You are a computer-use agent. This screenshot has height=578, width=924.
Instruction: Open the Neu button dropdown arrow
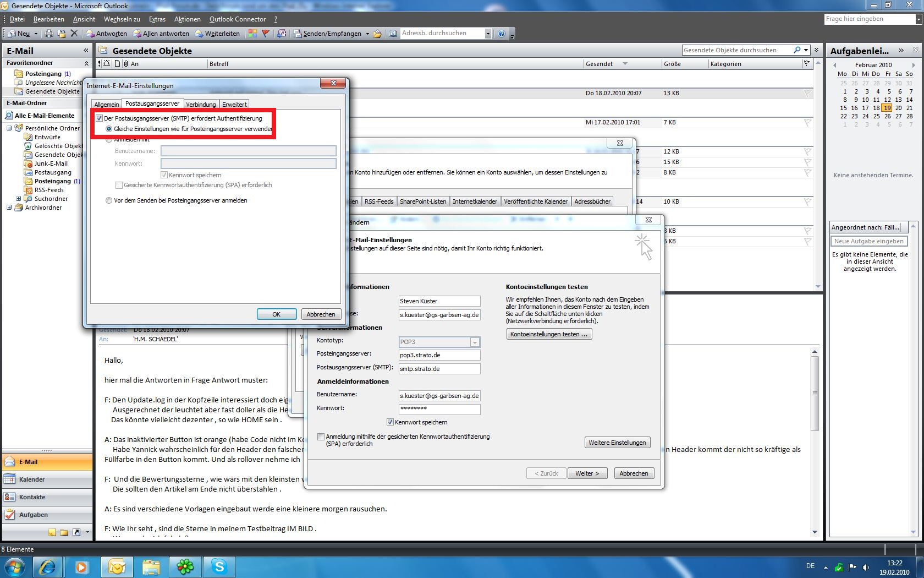[36, 34]
